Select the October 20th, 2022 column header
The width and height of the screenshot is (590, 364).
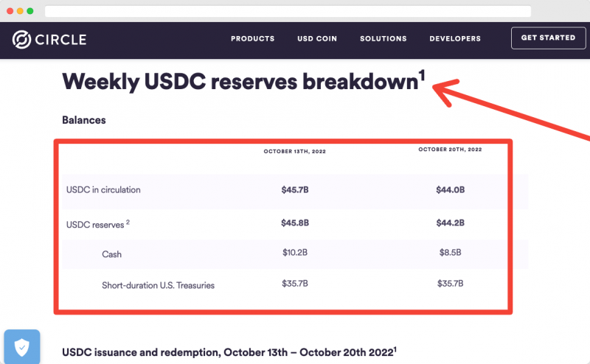point(450,150)
